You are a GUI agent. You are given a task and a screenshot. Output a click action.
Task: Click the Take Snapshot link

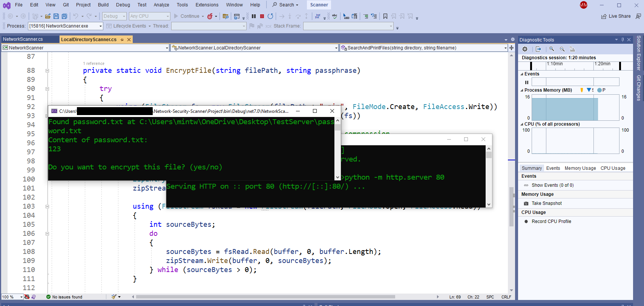pyautogui.click(x=547, y=203)
